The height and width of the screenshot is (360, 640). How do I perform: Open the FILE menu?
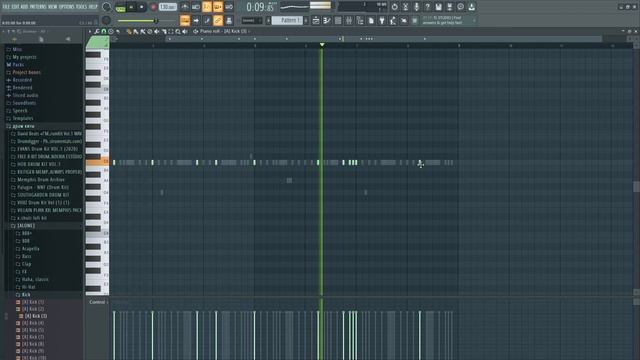[x=6, y=7]
